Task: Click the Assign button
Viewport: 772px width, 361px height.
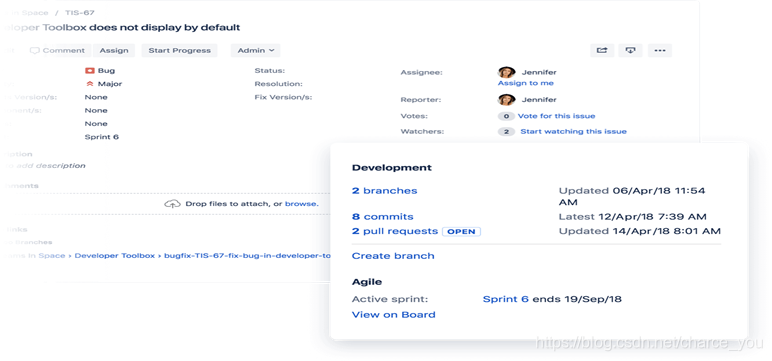Action: (114, 50)
